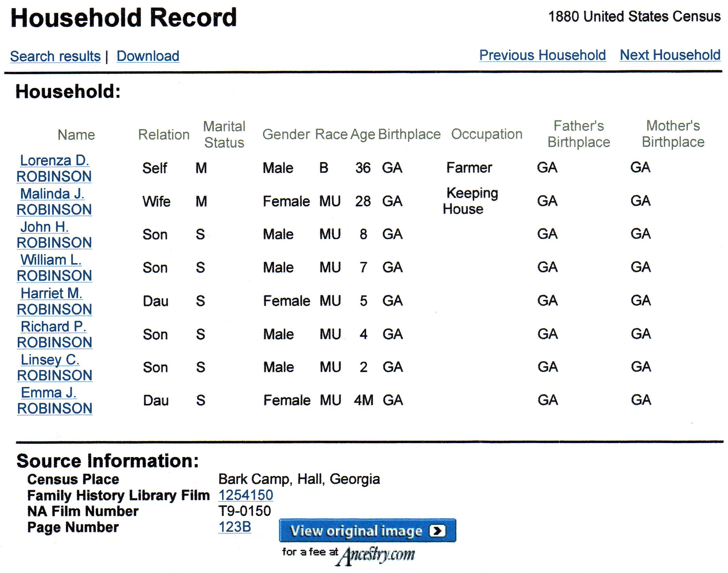Click the Download link
Viewport: 728px width, 573px height.
tap(148, 56)
